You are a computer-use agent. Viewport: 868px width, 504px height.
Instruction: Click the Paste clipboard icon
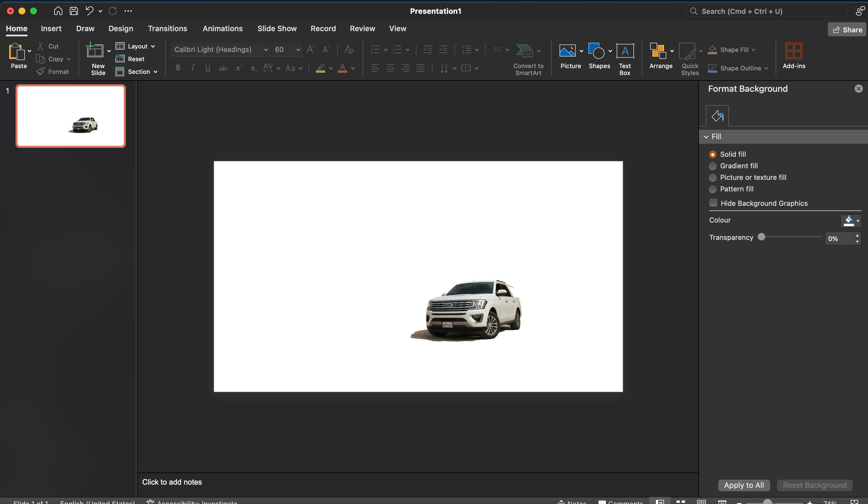(16, 52)
